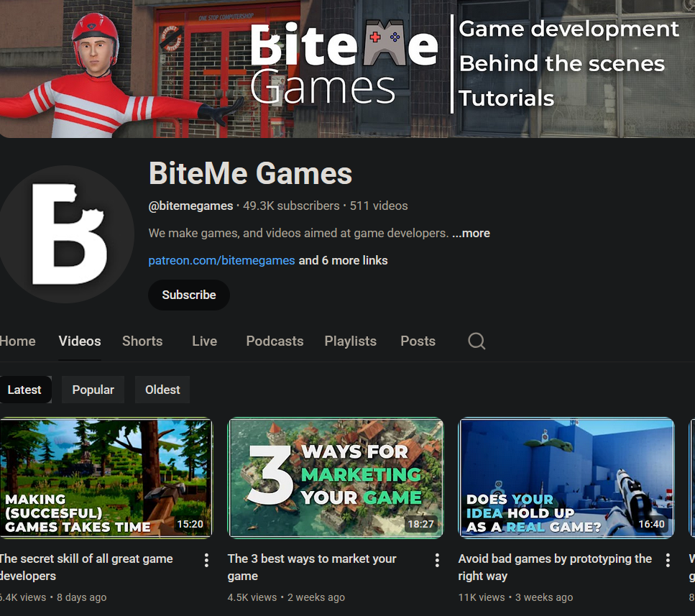Image resolution: width=695 pixels, height=616 pixels.
Task: Click the BiteMe Games channel avatar
Action: (x=67, y=234)
